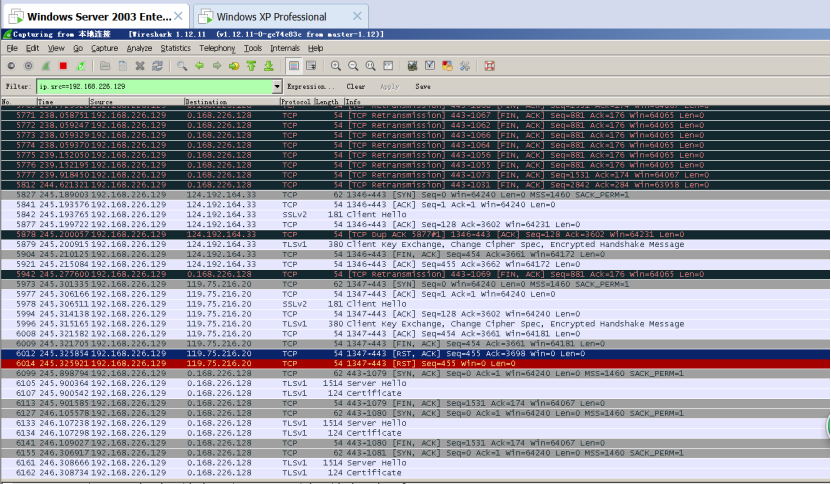Open the Capture menu
The image size is (831, 484).
pyautogui.click(x=104, y=48)
